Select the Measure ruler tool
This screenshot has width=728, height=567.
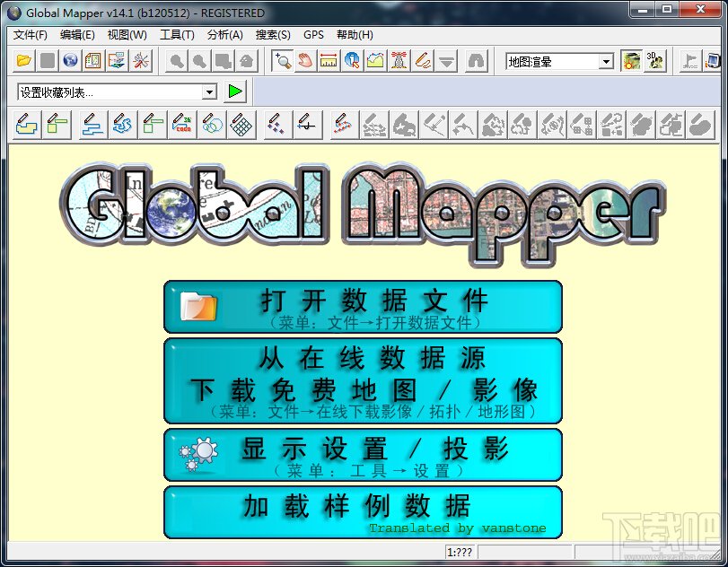tap(329, 61)
